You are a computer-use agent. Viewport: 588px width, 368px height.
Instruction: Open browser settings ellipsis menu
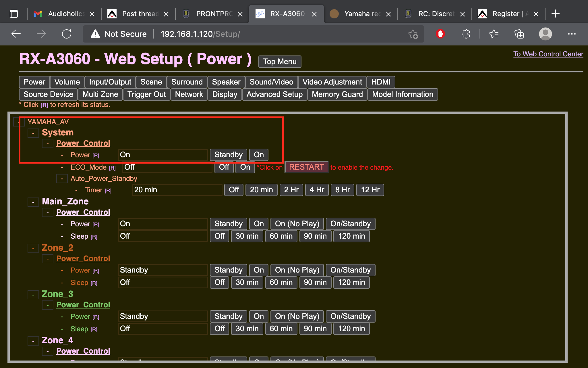click(572, 34)
